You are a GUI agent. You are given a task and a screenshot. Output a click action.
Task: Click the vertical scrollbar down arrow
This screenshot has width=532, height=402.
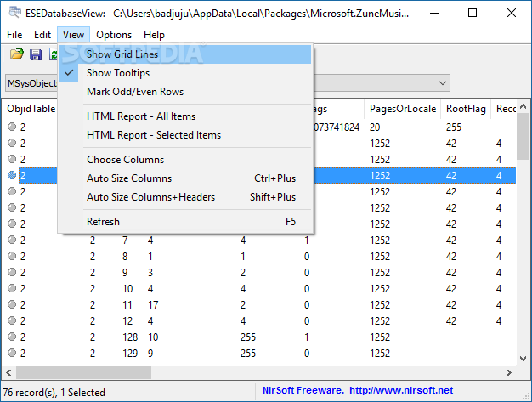tap(523, 359)
